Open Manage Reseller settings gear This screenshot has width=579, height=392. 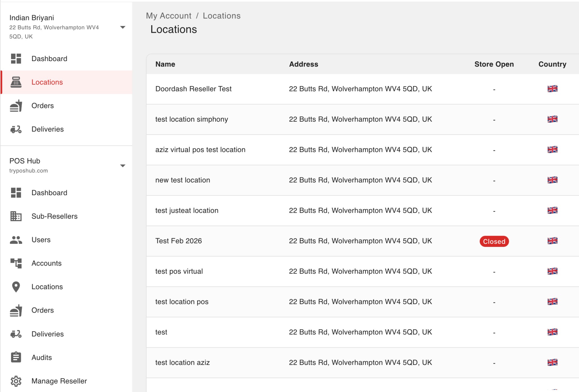point(16,381)
